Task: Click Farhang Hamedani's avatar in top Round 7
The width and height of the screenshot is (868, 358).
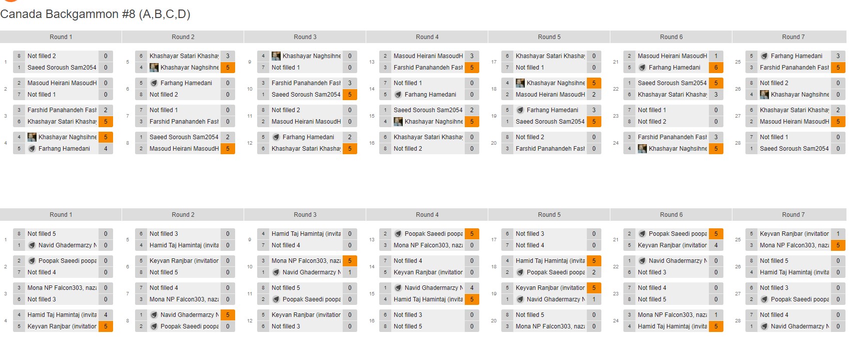Action: pos(764,56)
